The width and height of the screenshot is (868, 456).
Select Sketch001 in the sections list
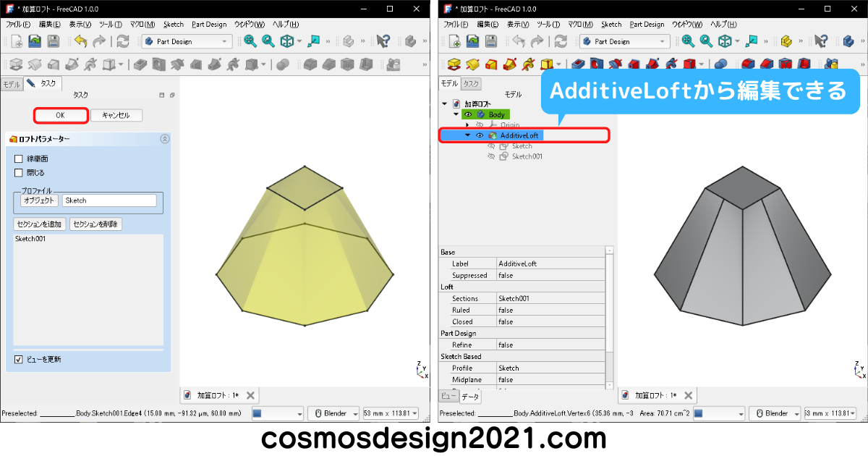click(30, 239)
